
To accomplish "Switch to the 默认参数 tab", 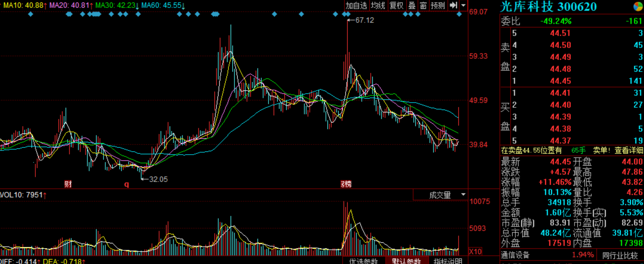I will tap(406, 261).
